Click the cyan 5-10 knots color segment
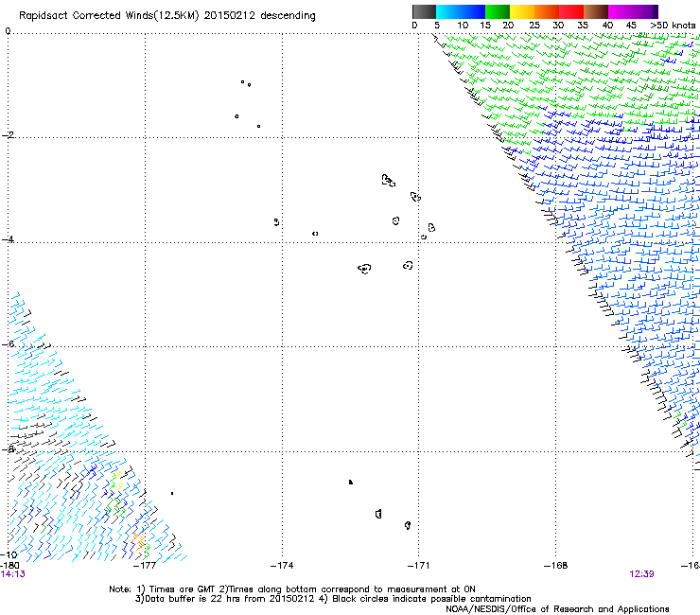700x615 pixels. point(447,11)
